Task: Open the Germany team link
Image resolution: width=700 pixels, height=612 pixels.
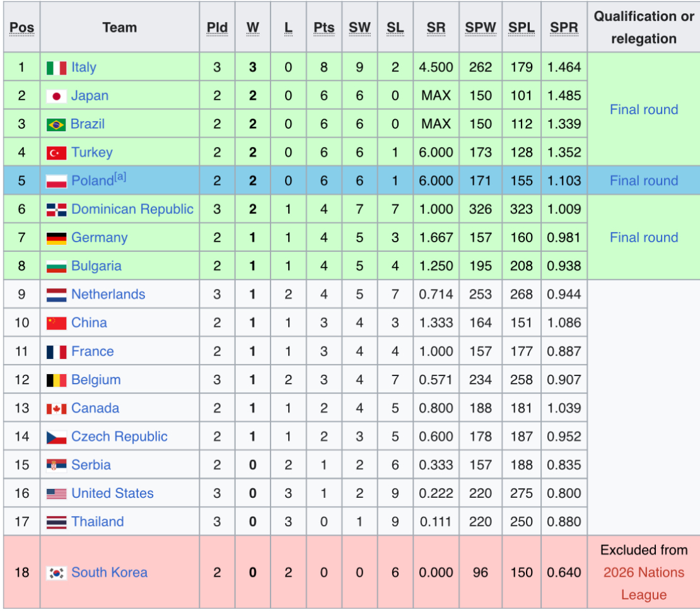Action: [x=99, y=238]
